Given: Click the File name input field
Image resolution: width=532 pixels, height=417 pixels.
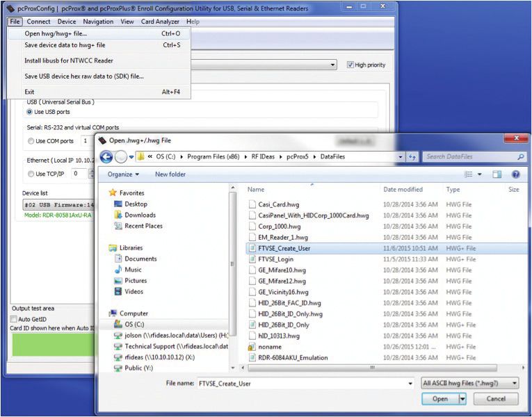Looking at the screenshot, I should pyautogui.click(x=302, y=384).
